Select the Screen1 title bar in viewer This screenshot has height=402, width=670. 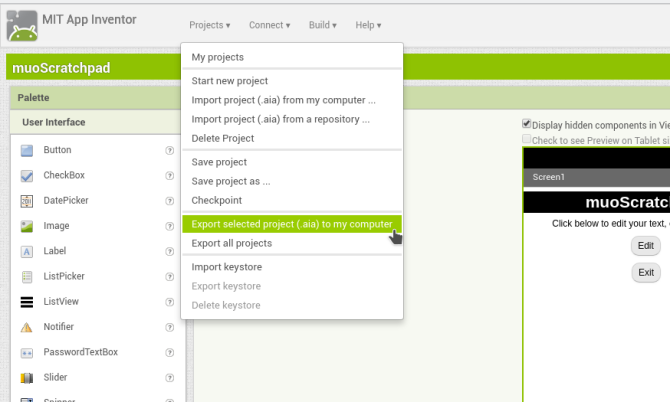(x=597, y=177)
